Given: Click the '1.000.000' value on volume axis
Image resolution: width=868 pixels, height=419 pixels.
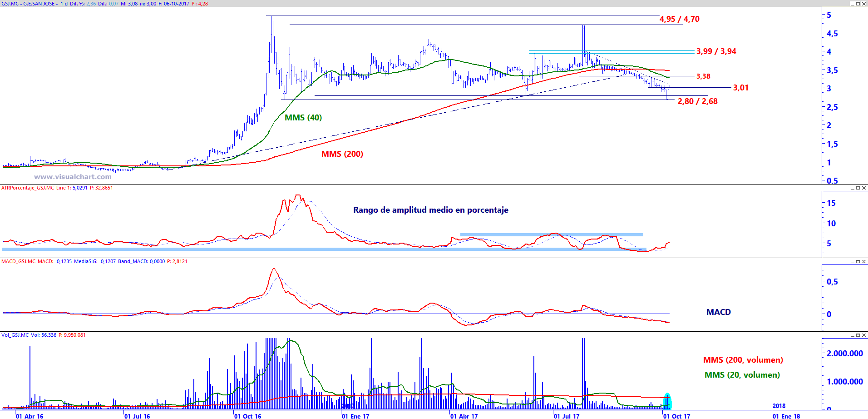Looking at the screenshot, I should pos(845,382).
